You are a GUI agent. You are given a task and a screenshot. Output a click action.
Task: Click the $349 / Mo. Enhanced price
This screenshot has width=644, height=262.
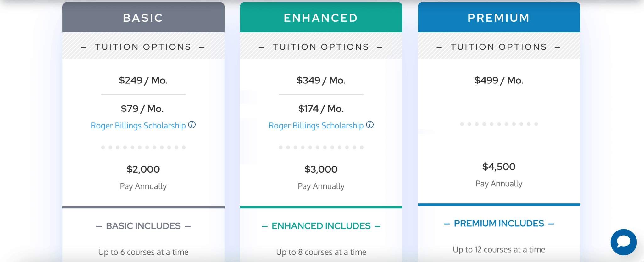321,80
